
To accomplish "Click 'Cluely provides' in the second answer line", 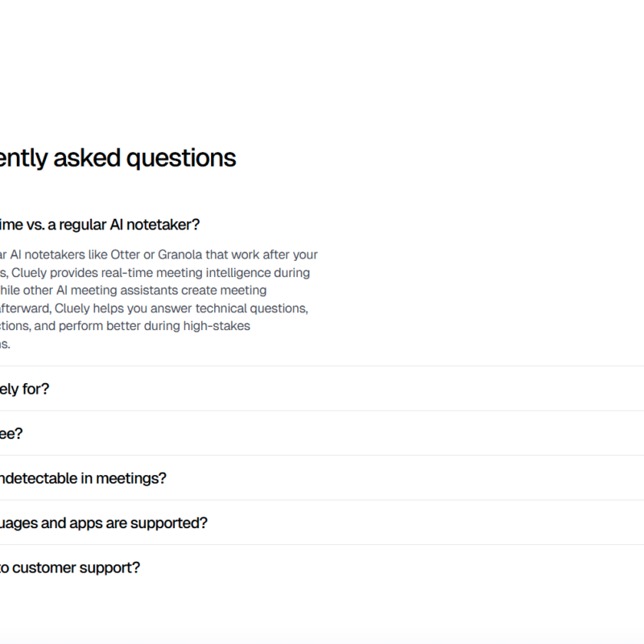I will 53,272.
